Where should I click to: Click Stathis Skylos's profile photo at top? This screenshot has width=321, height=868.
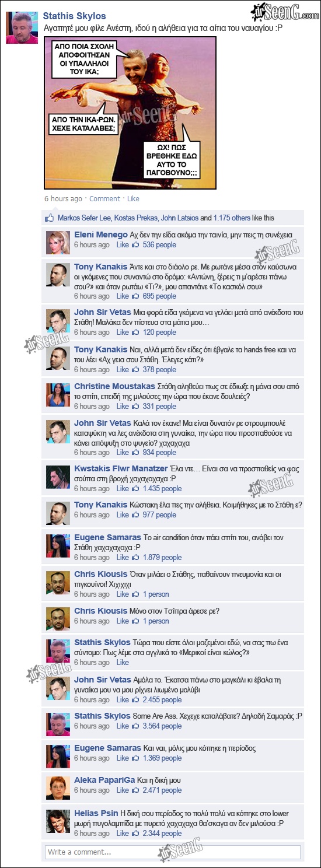(22, 27)
